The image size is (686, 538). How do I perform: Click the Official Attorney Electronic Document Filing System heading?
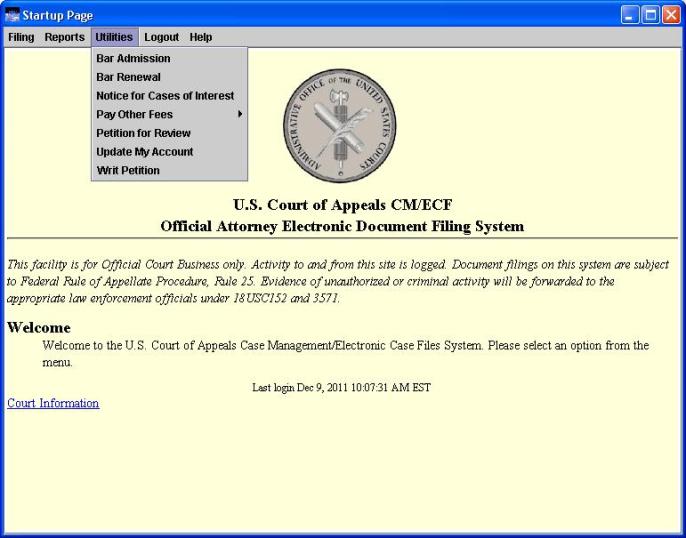tap(342, 226)
